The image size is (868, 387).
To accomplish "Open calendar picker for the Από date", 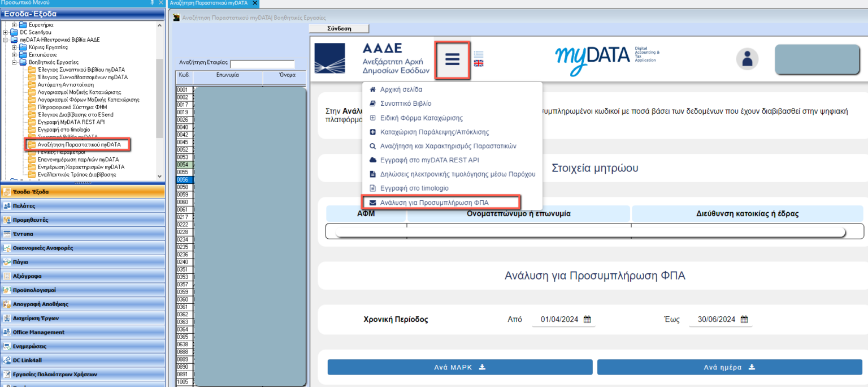I will pos(587,319).
